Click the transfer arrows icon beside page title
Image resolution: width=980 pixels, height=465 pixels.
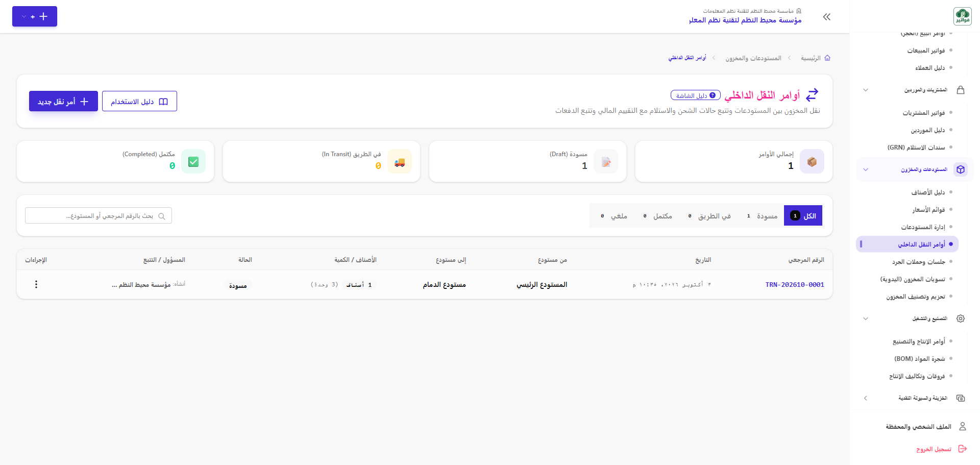click(x=812, y=95)
